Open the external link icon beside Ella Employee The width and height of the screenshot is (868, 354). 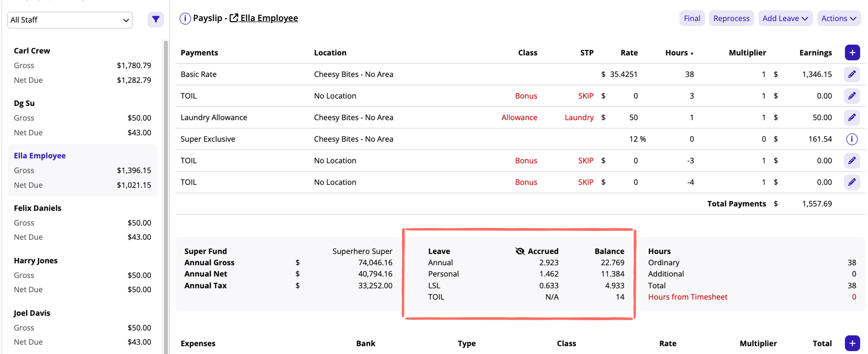click(x=234, y=18)
